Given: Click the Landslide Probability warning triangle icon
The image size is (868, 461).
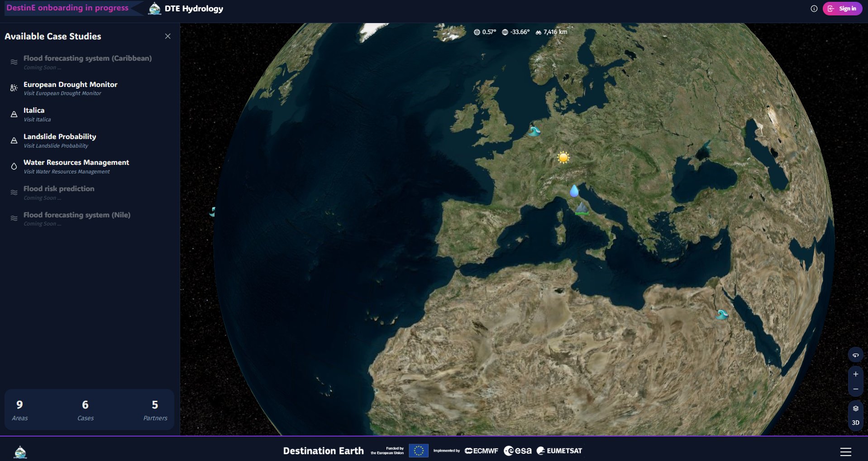Looking at the screenshot, I should 14,140.
